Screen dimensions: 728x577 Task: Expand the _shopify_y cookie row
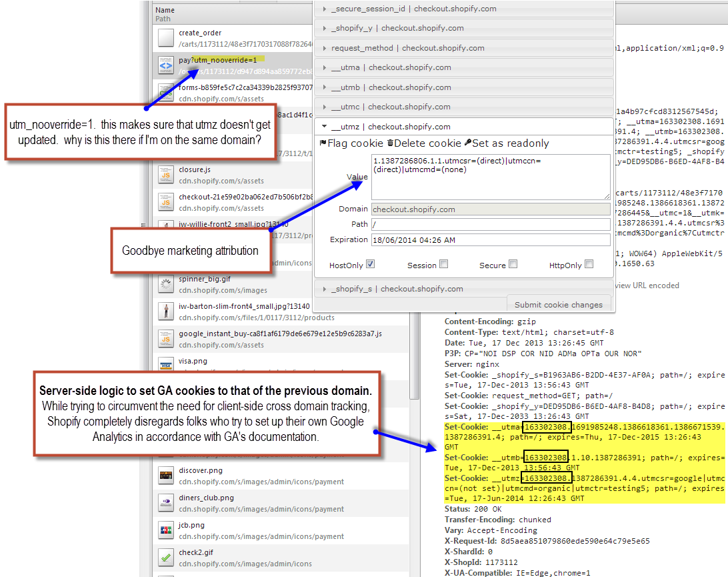(464, 28)
